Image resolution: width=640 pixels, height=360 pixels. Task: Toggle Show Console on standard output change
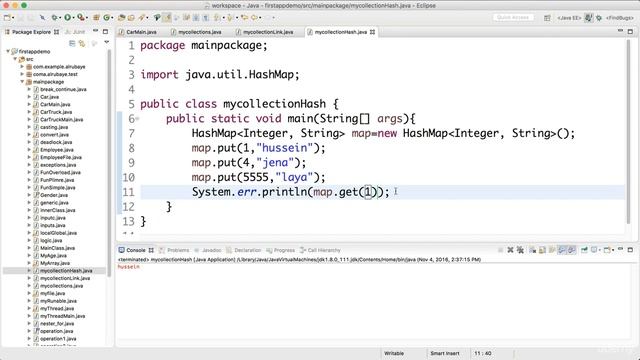point(562,250)
